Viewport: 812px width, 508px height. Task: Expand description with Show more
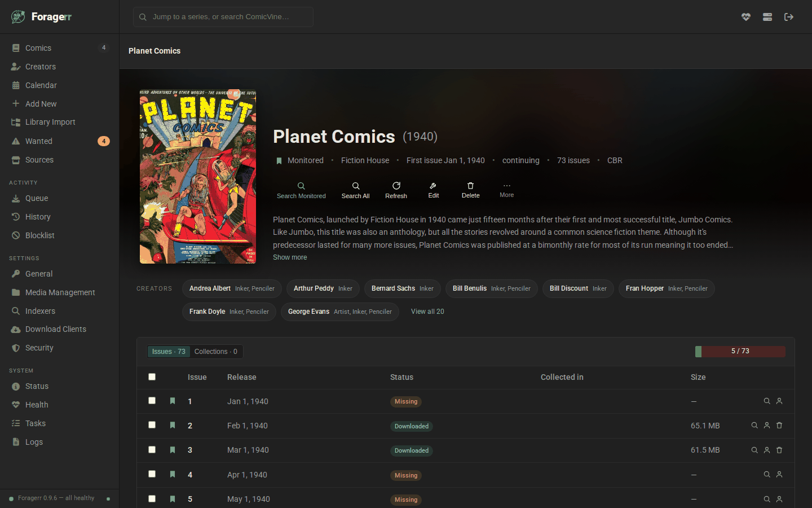290,257
